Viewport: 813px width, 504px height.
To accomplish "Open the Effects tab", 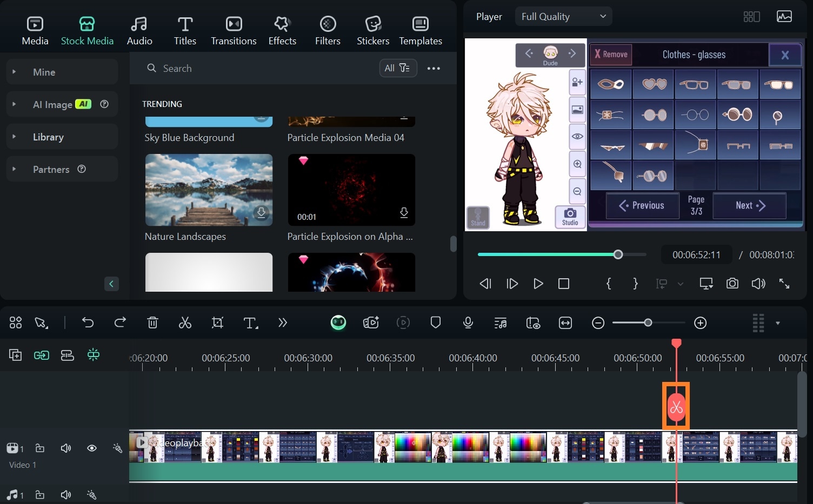I will pyautogui.click(x=282, y=30).
